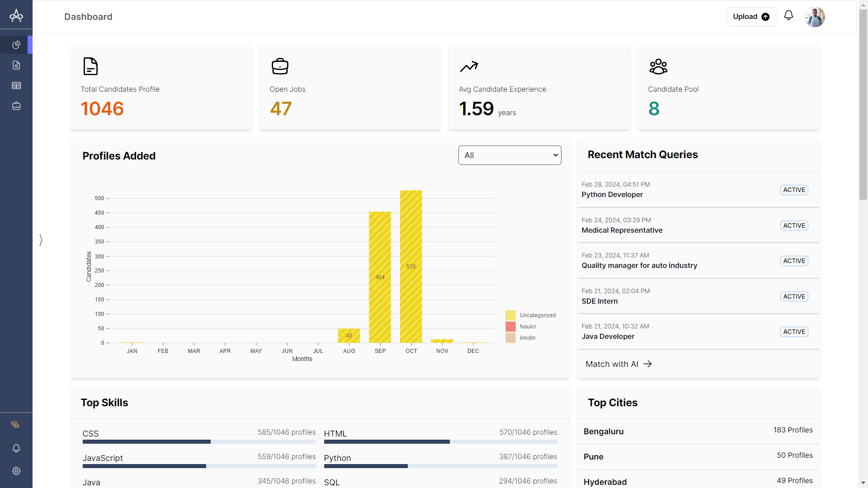The width and height of the screenshot is (868, 488).
Task: Open the document search sidebar icon
Action: pos(16,65)
